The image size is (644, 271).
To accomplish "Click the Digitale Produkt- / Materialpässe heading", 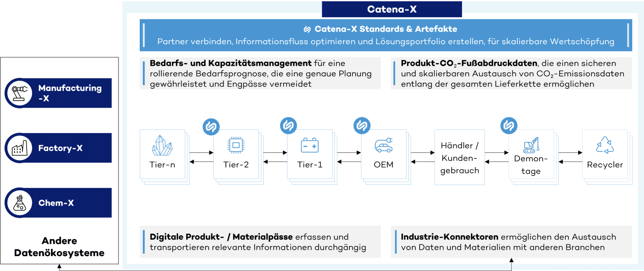I will coord(221,237).
